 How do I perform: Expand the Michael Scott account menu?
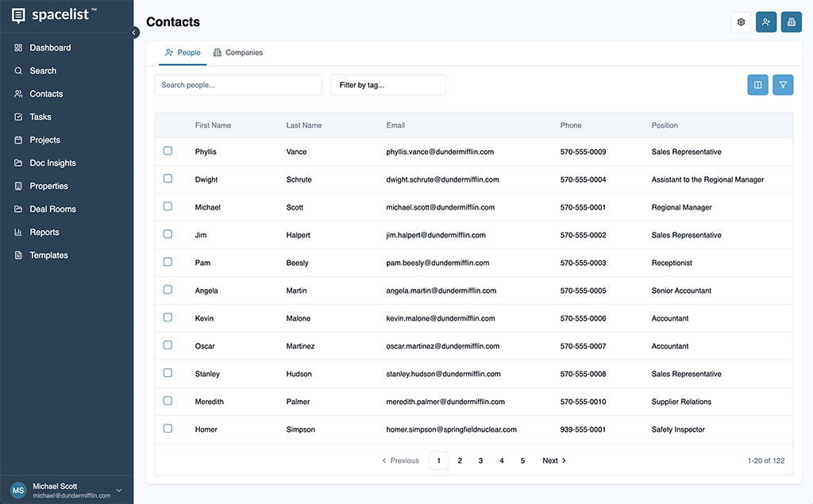pos(67,490)
